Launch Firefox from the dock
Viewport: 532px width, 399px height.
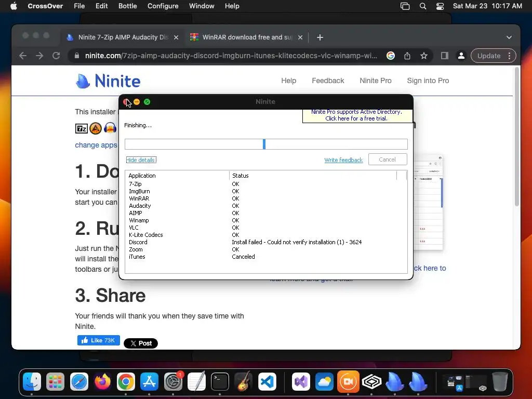point(102,381)
